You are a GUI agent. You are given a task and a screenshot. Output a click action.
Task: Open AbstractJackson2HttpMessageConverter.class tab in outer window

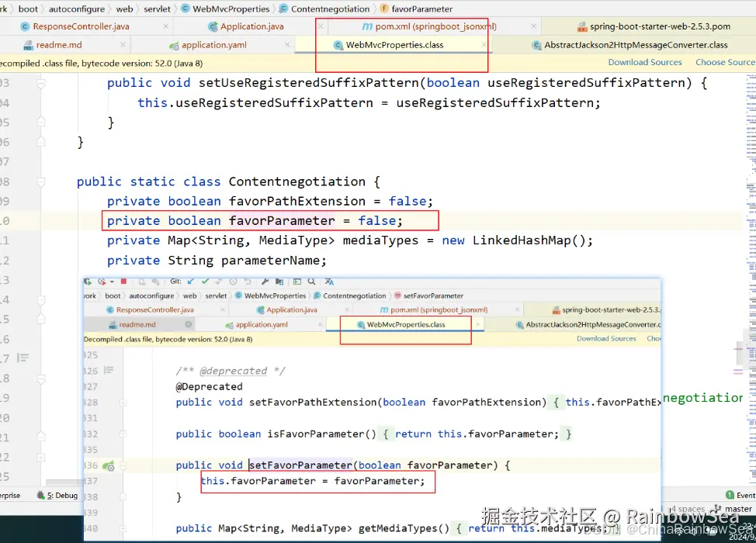tap(630, 45)
